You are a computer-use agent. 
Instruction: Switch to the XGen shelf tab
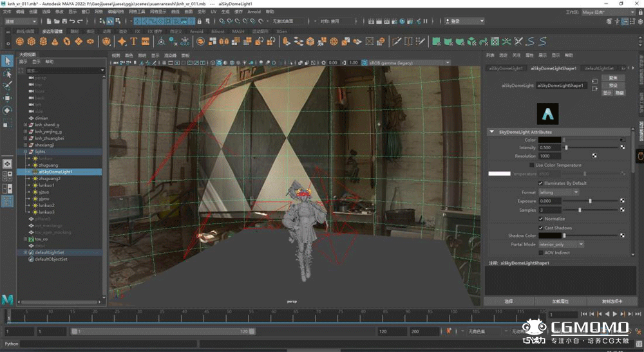coord(282,31)
